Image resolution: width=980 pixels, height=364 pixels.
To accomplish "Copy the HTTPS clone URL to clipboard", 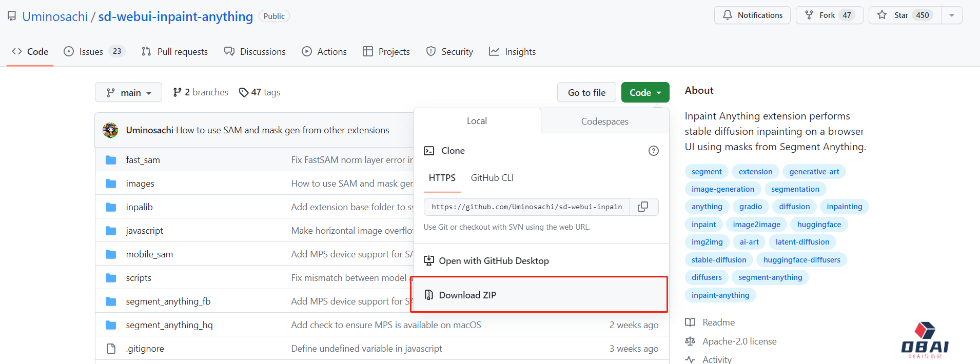I will pyautogui.click(x=643, y=207).
